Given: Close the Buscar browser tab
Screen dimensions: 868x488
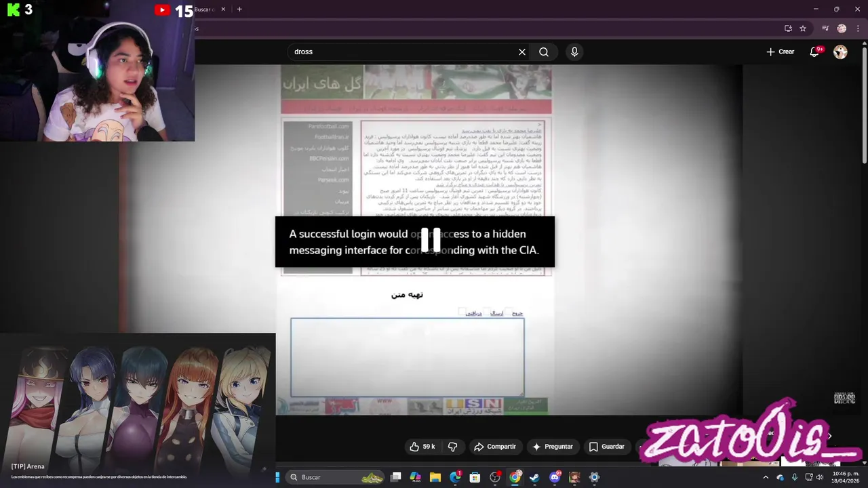Looking at the screenshot, I should [224, 9].
